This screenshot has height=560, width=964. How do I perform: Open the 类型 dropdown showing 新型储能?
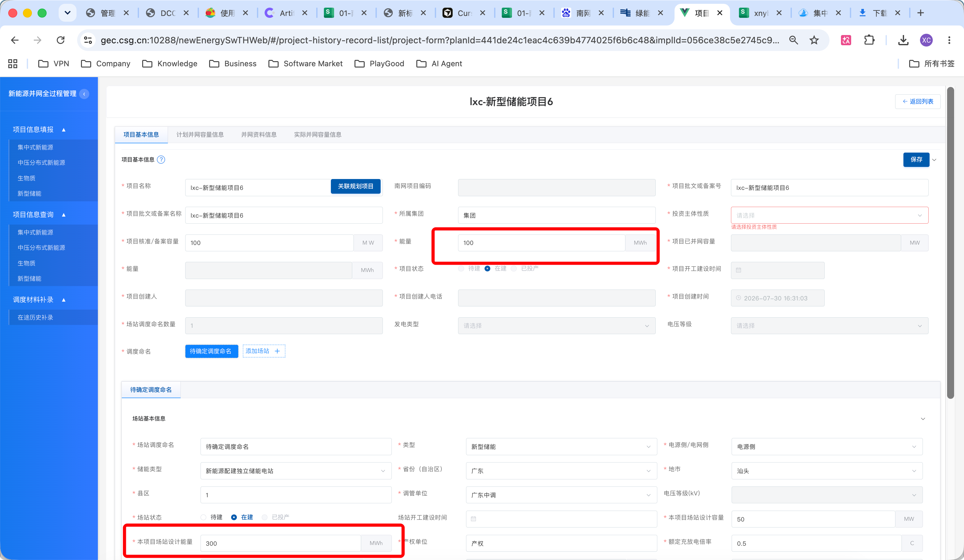[561, 447]
